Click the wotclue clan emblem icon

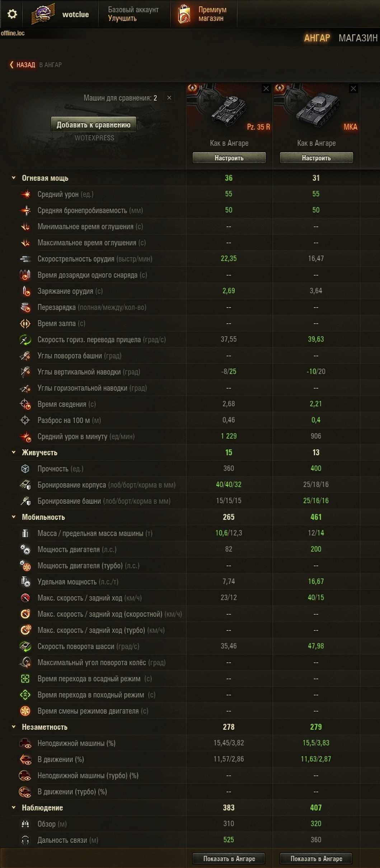click(x=43, y=14)
